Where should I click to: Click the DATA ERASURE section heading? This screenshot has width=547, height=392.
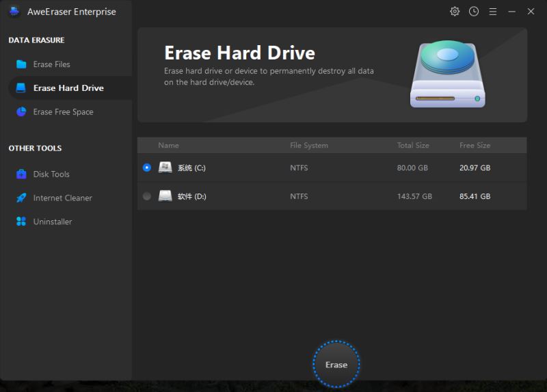(36, 40)
